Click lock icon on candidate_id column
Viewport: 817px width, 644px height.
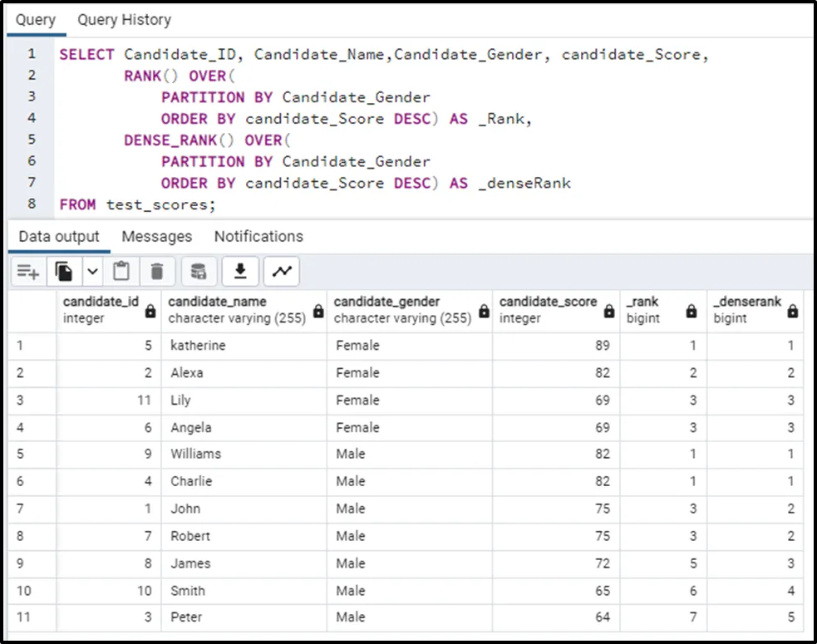pyautogui.click(x=150, y=310)
